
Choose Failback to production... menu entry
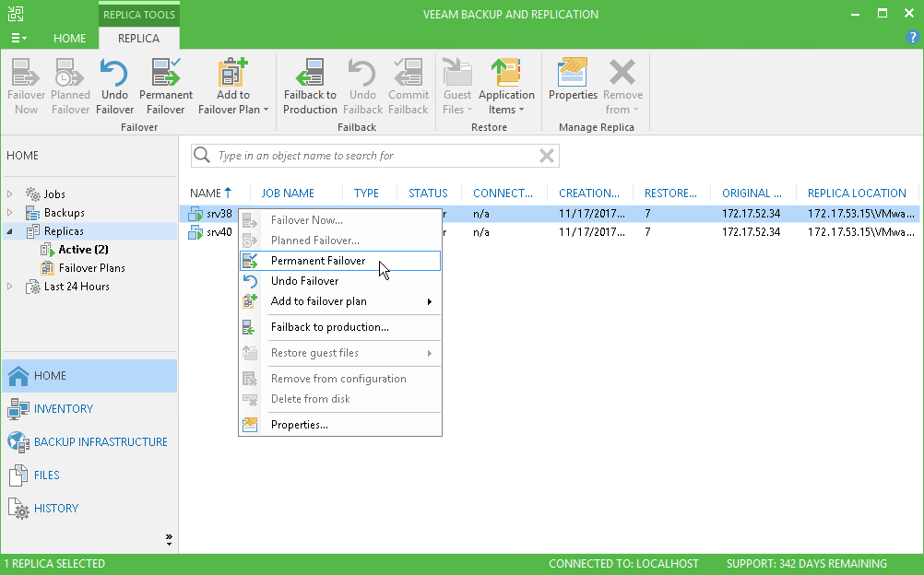point(340,327)
